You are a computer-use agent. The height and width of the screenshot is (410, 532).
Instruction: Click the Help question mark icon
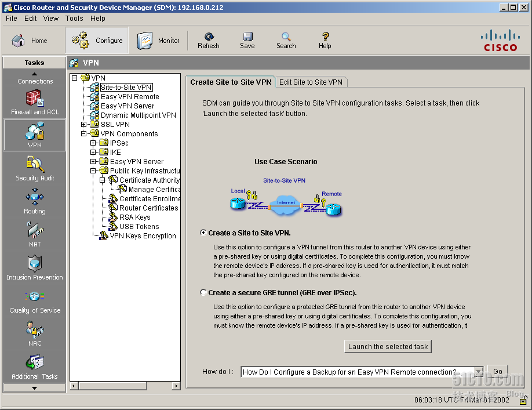pos(325,41)
